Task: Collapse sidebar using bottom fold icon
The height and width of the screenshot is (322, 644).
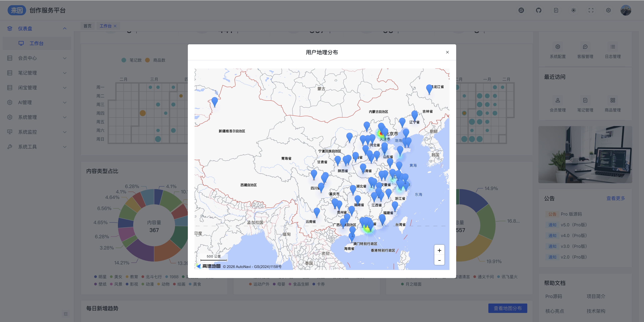Action: pyautogui.click(x=66, y=314)
